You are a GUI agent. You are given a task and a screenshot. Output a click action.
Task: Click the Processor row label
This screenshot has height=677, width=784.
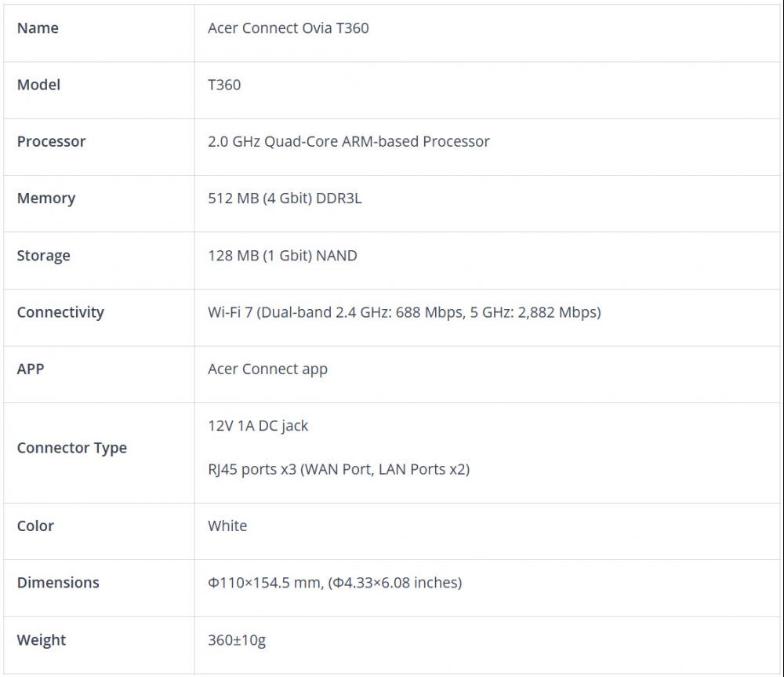(51, 142)
